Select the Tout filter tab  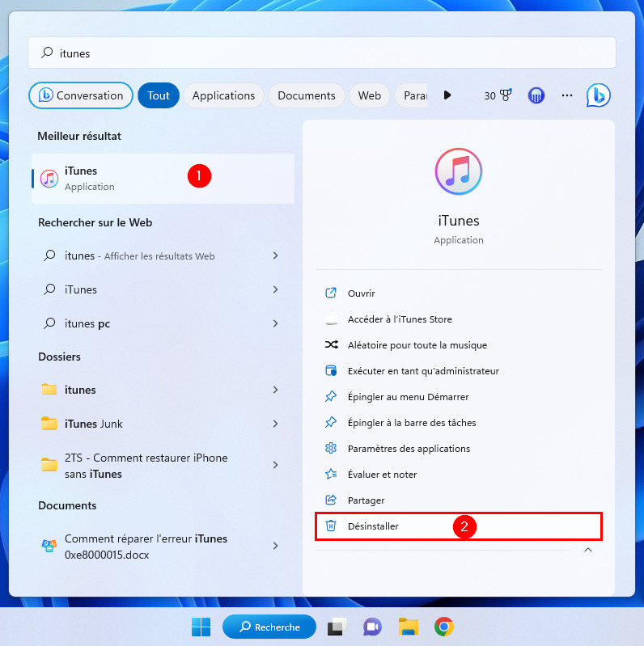tap(159, 95)
